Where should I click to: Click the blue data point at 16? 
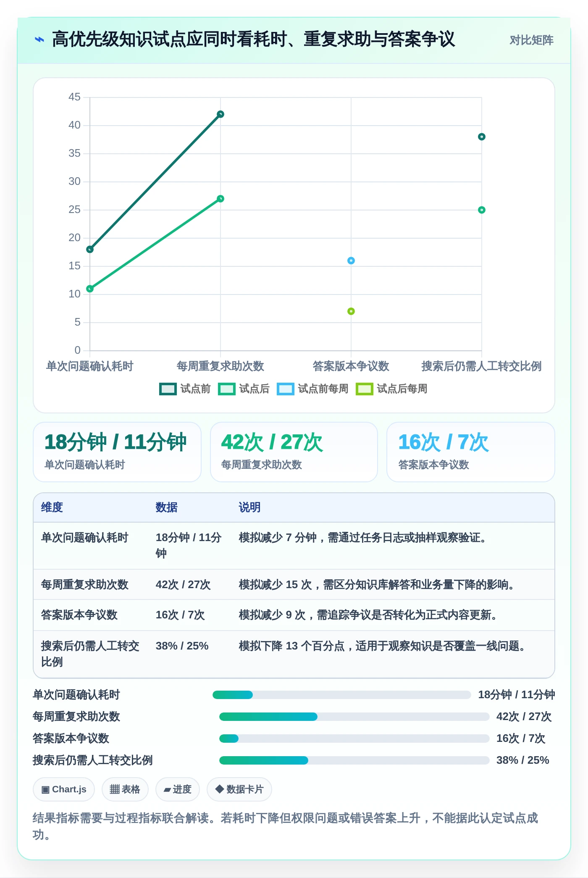click(351, 260)
